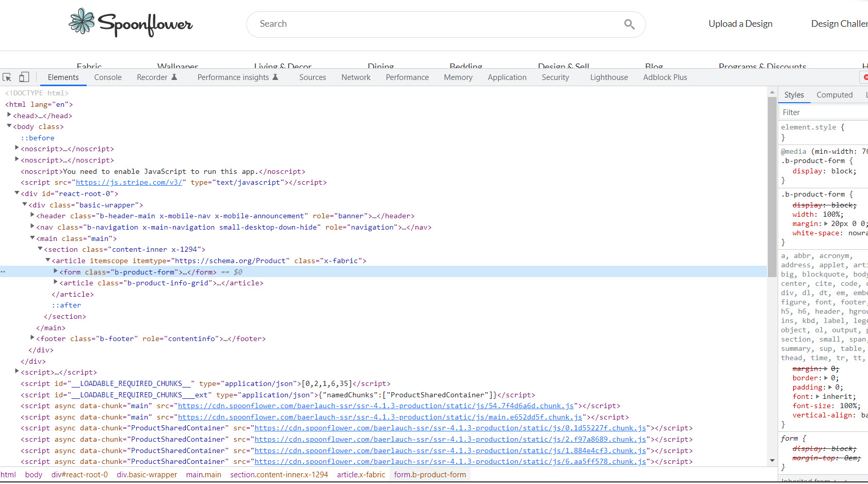Select the html breadcrumb
Screen dimensions: 868x484
[x=8, y=475]
